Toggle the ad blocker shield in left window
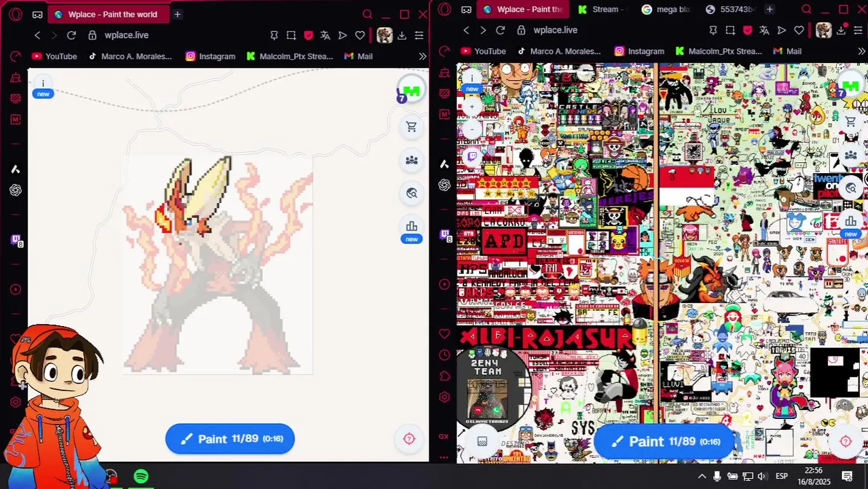The height and width of the screenshot is (489, 868). point(308,35)
